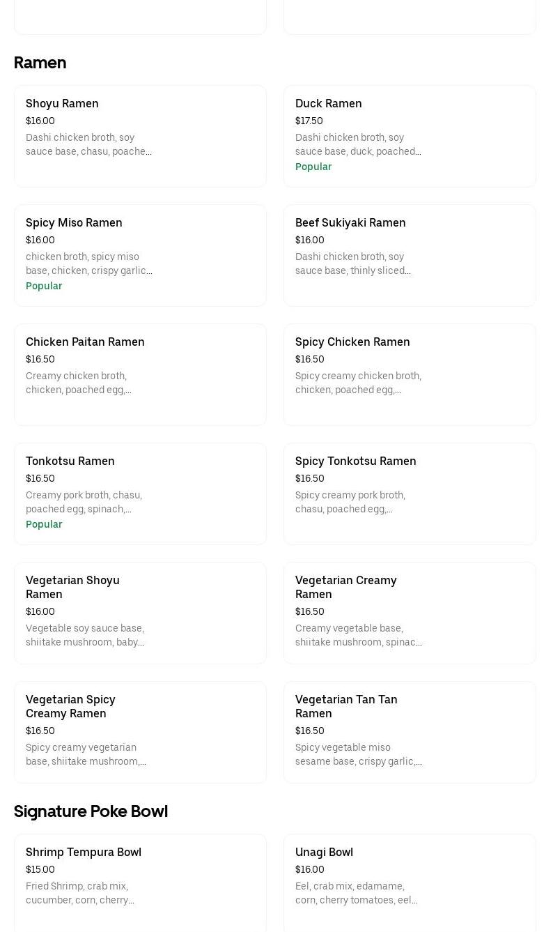This screenshot has height=932, width=560.
Task: Select Spicy Chicken Ramen
Action: pos(410,374)
